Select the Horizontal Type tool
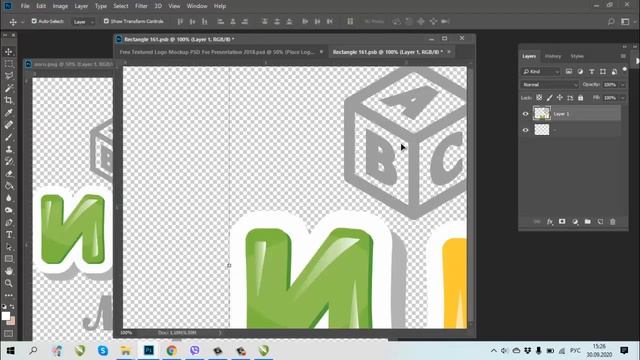Screen dimensions: 640x360 [x=9, y=235]
